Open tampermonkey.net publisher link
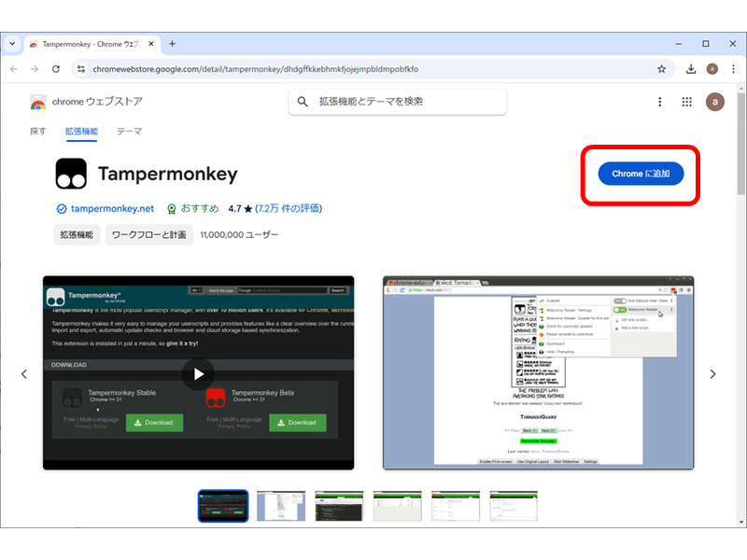 (112, 208)
